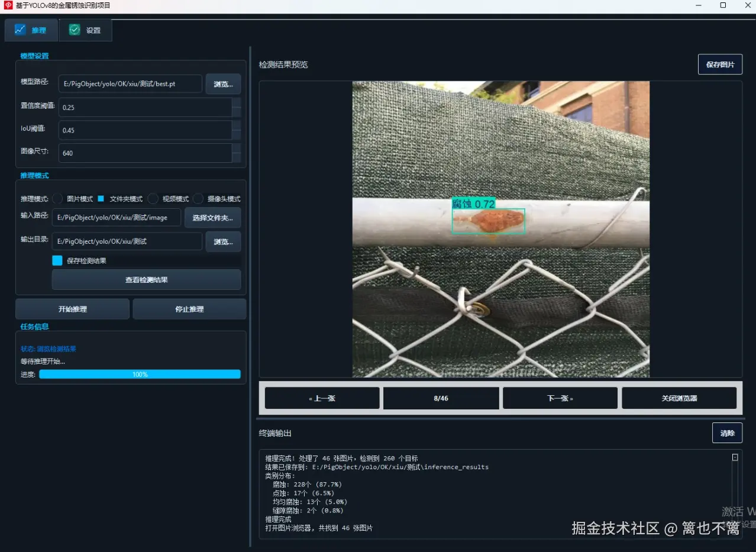756x552 pixels.
Task: Stop inference with 停止推理
Action: click(x=189, y=309)
